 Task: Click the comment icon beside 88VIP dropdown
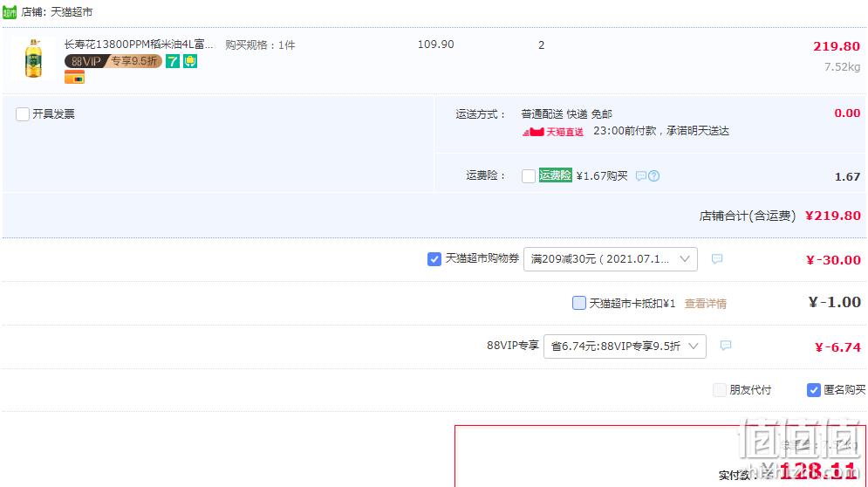click(726, 346)
